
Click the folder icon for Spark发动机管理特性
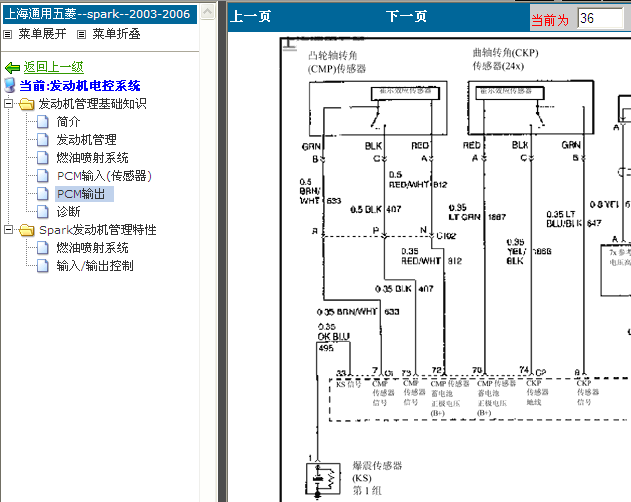pos(27,230)
